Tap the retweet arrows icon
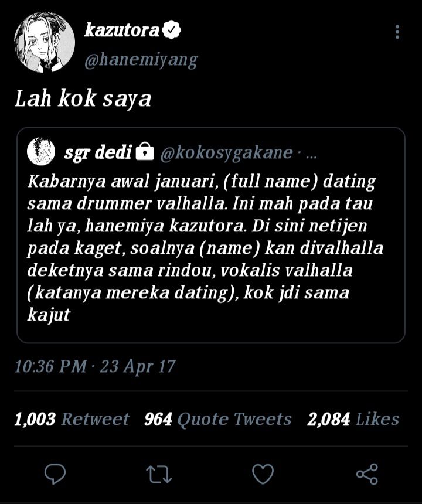Image resolution: width=422 pixels, height=504 pixels. [159, 475]
